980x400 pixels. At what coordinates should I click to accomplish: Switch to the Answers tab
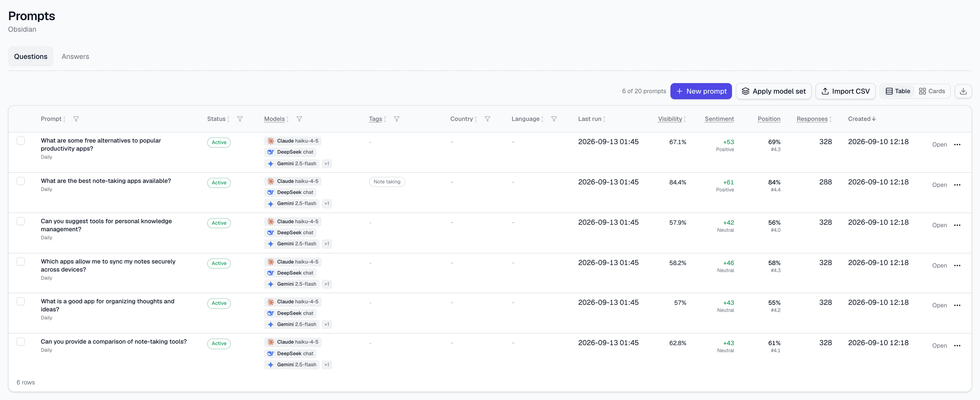pyautogui.click(x=75, y=57)
